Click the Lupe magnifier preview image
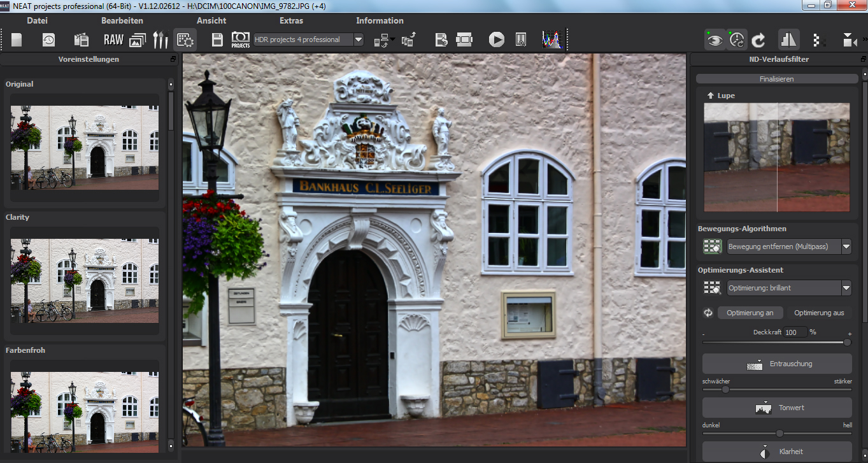The width and height of the screenshot is (868, 463). [x=777, y=157]
